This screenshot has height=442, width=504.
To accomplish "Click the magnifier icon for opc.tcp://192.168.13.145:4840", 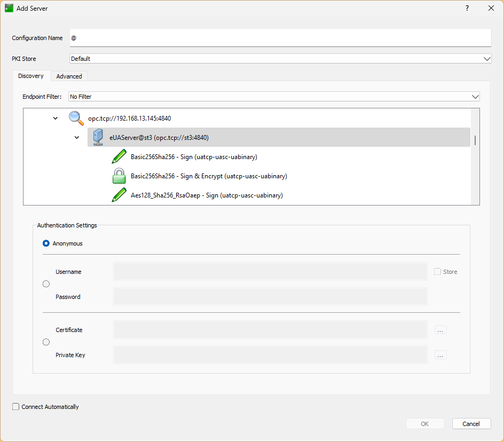I will 76,118.
